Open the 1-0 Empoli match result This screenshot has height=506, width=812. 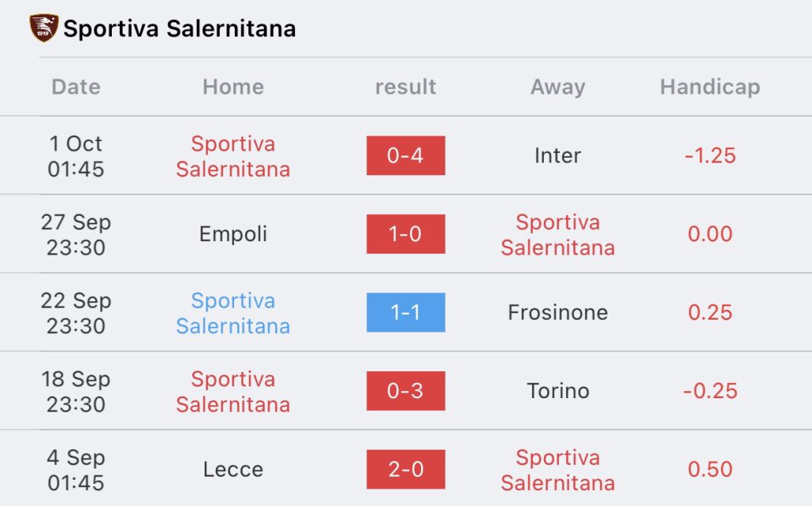coord(405,234)
